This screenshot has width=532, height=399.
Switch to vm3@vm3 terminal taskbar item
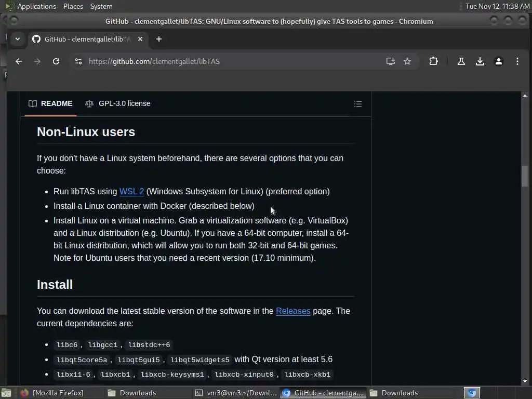[x=236, y=393]
